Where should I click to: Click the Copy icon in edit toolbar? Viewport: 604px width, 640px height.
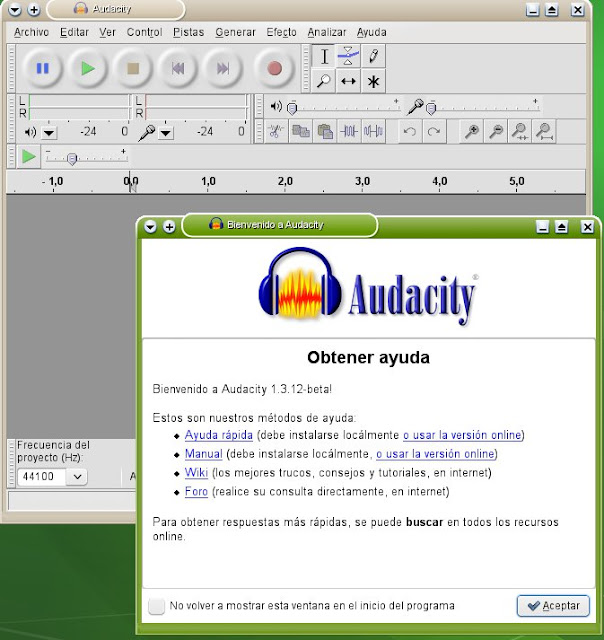click(300, 131)
